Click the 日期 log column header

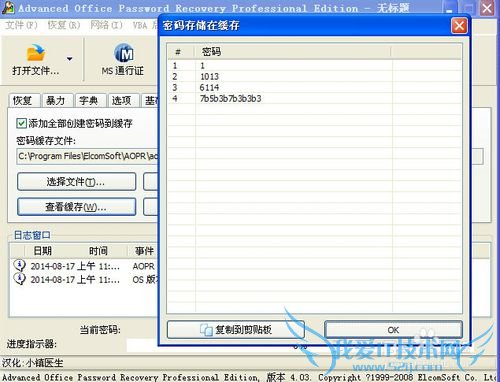[42, 251]
